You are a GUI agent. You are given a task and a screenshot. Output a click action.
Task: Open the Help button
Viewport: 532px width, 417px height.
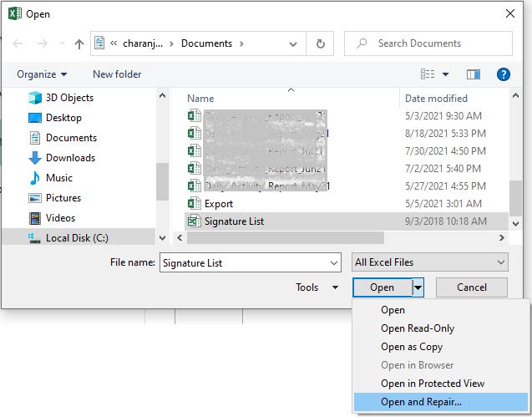tap(503, 74)
